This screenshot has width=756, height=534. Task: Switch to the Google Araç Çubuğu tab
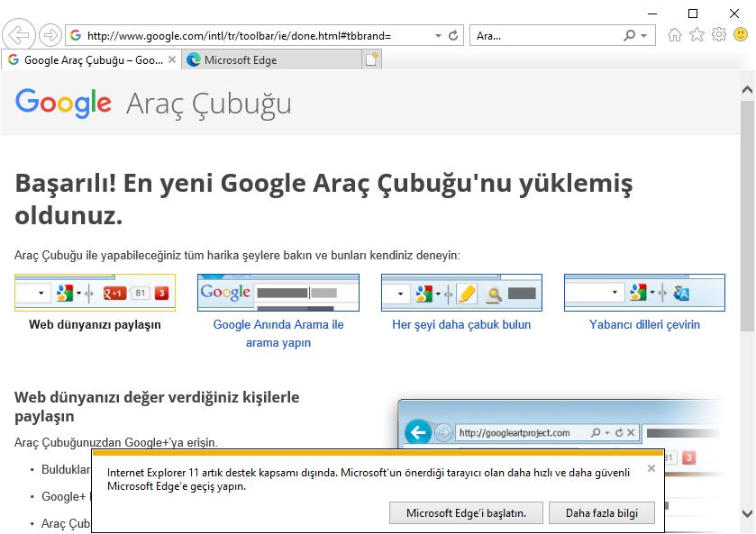coord(91,59)
